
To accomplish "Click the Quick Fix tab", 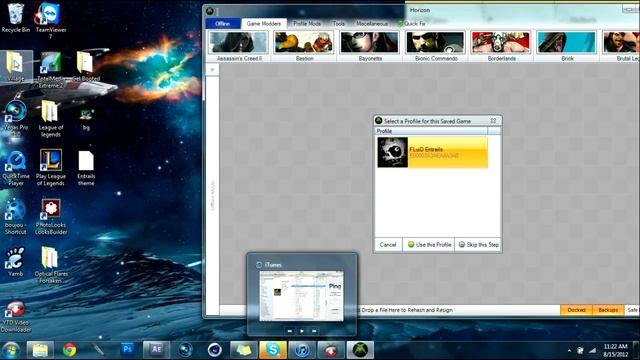I will [411, 24].
